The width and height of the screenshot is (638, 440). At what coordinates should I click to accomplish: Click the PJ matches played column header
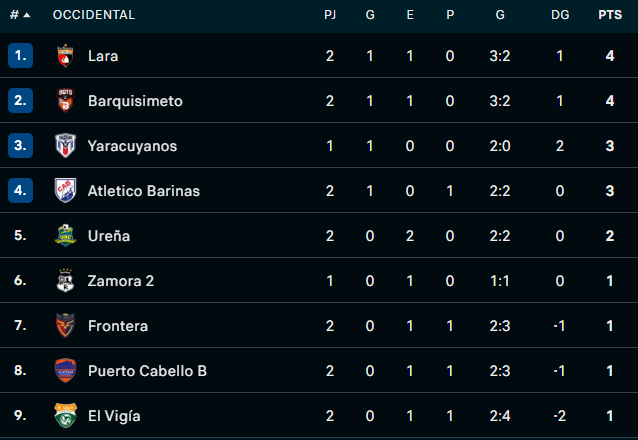(330, 15)
